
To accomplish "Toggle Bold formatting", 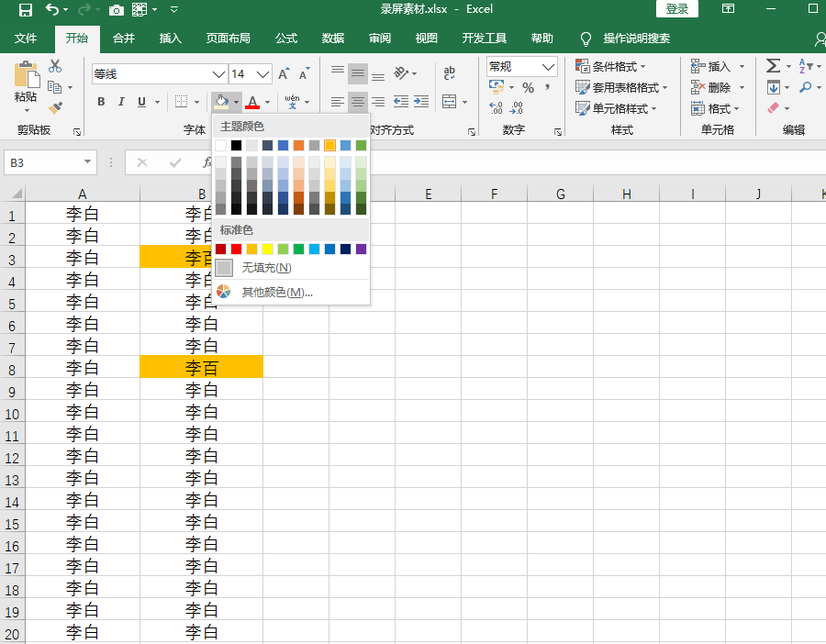I will pos(101,102).
